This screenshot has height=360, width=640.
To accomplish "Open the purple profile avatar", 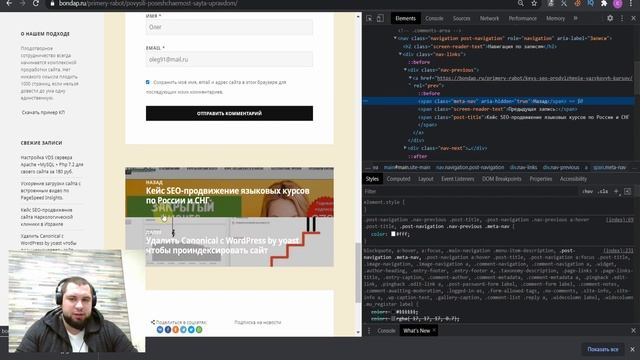I will (x=618, y=3).
